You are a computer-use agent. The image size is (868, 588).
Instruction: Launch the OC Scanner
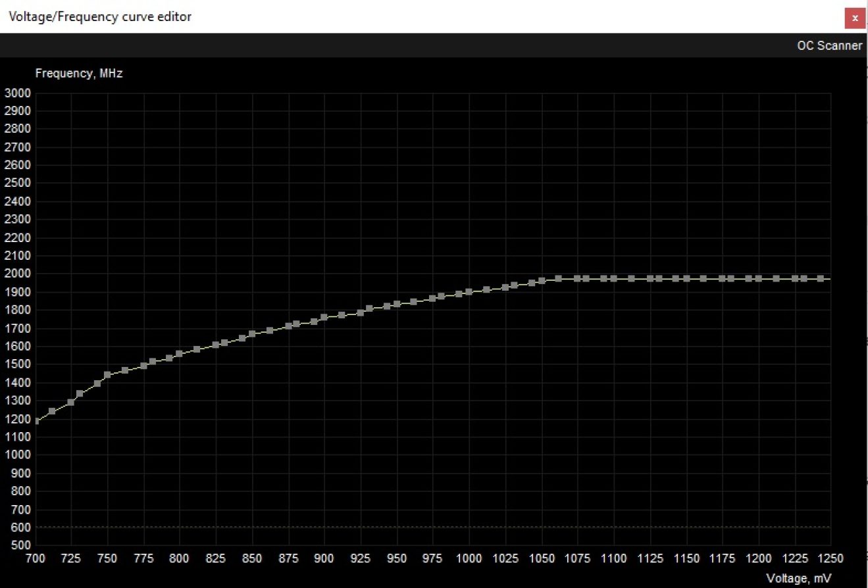(829, 45)
